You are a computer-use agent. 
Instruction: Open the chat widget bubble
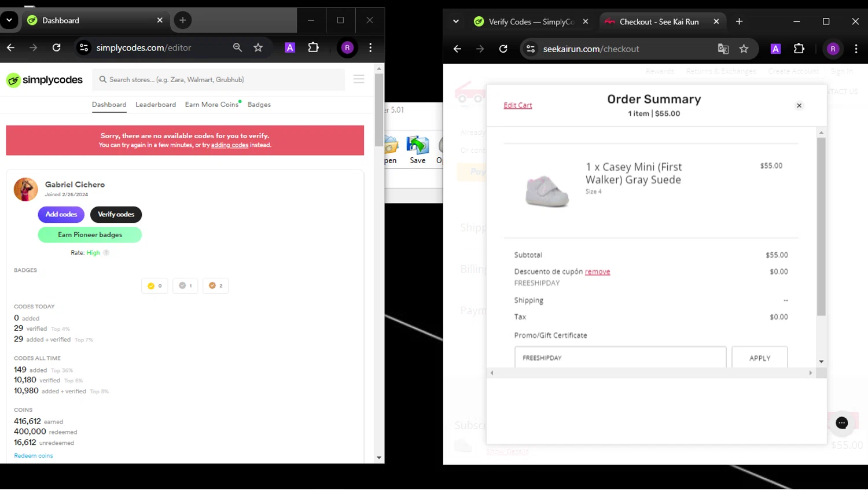point(842,423)
